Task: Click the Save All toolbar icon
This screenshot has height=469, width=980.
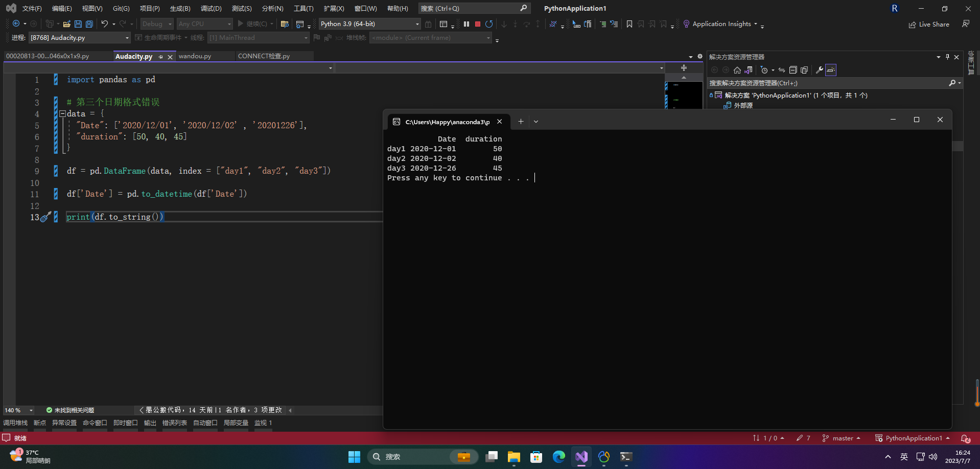Action: [89, 24]
